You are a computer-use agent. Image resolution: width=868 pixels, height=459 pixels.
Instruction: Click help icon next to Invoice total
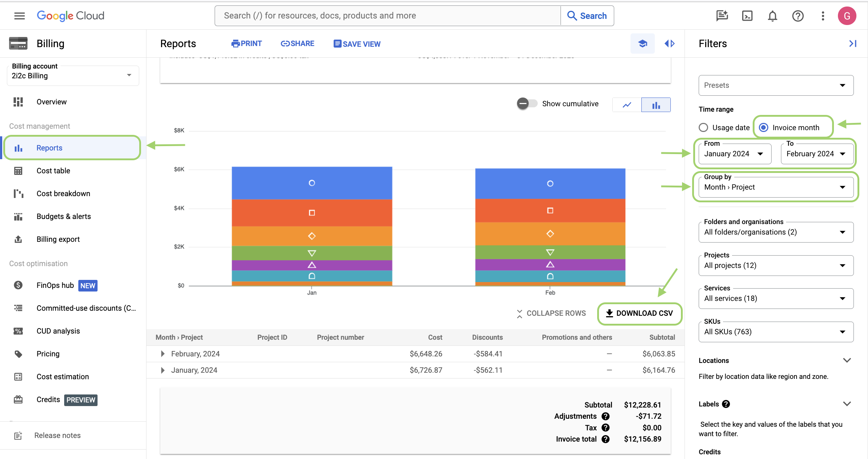[x=605, y=439]
